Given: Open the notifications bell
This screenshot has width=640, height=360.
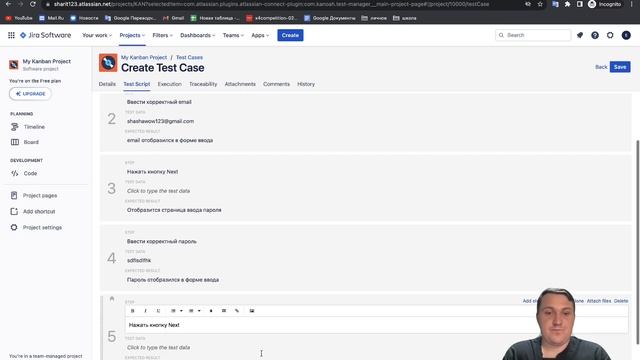Looking at the screenshot, I should [580, 36].
